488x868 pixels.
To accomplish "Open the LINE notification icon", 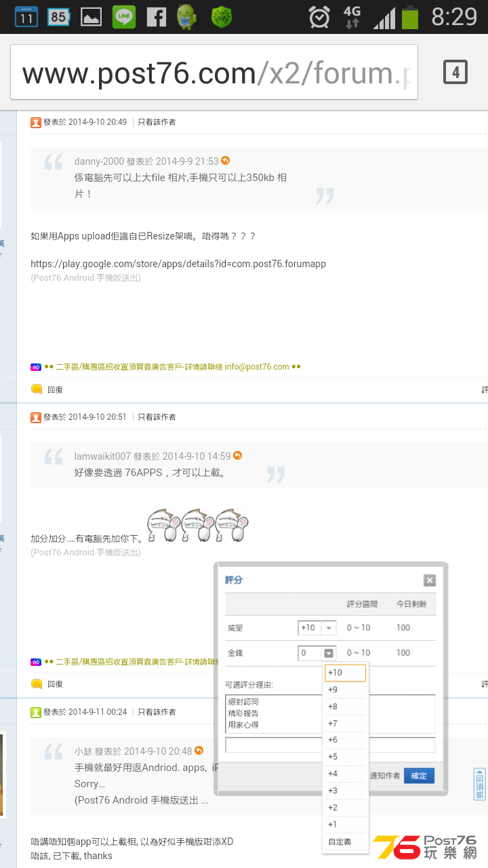I will pyautogui.click(x=123, y=16).
